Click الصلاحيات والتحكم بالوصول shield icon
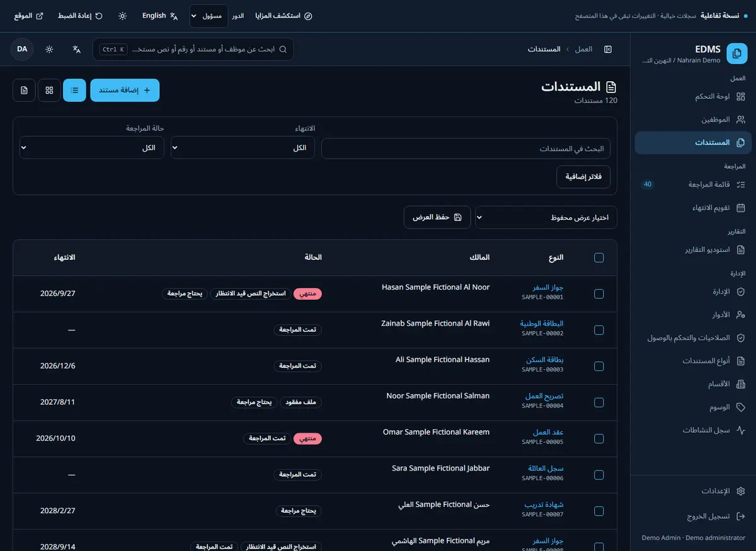This screenshot has height=551, width=756. (741, 338)
